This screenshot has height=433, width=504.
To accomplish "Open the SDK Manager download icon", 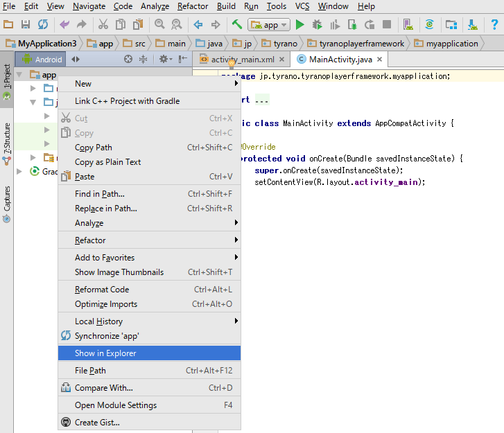I will tap(473, 24).
